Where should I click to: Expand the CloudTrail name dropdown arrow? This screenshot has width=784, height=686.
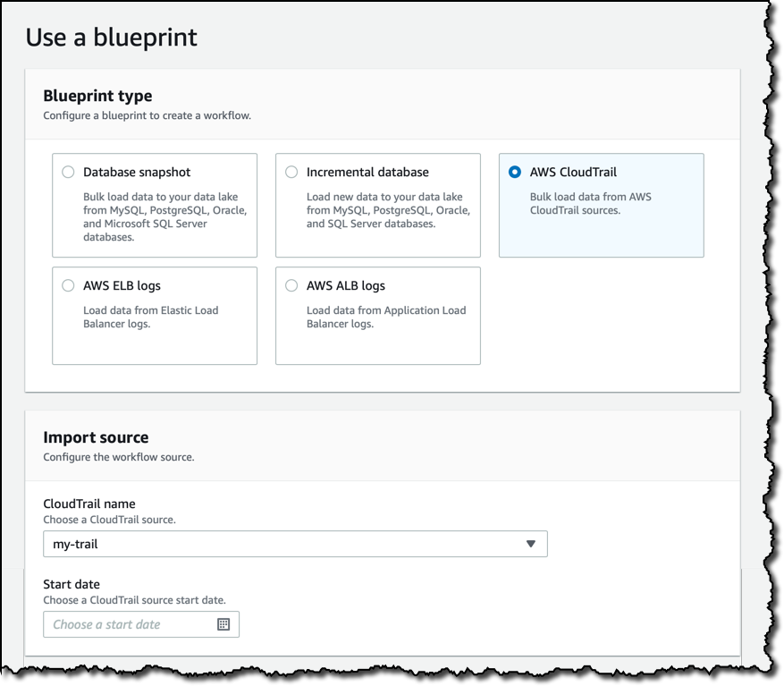coord(530,544)
